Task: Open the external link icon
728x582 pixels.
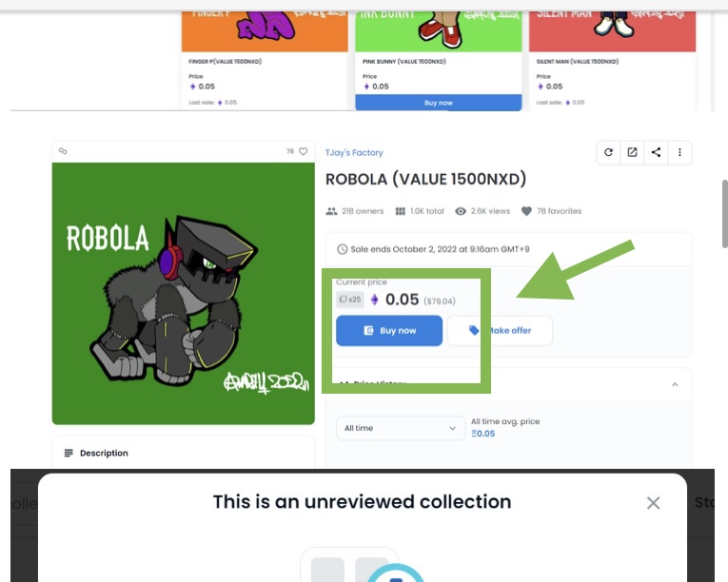Action: tap(632, 152)
